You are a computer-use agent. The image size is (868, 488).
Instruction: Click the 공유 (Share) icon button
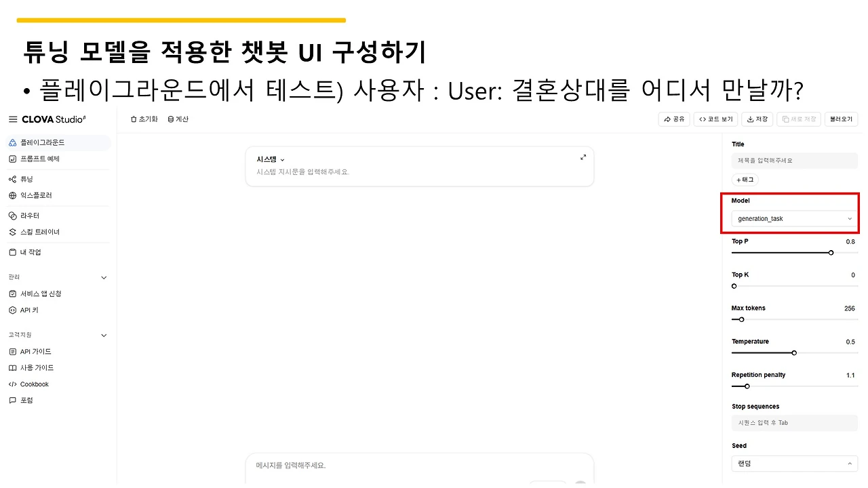[673, 119]
